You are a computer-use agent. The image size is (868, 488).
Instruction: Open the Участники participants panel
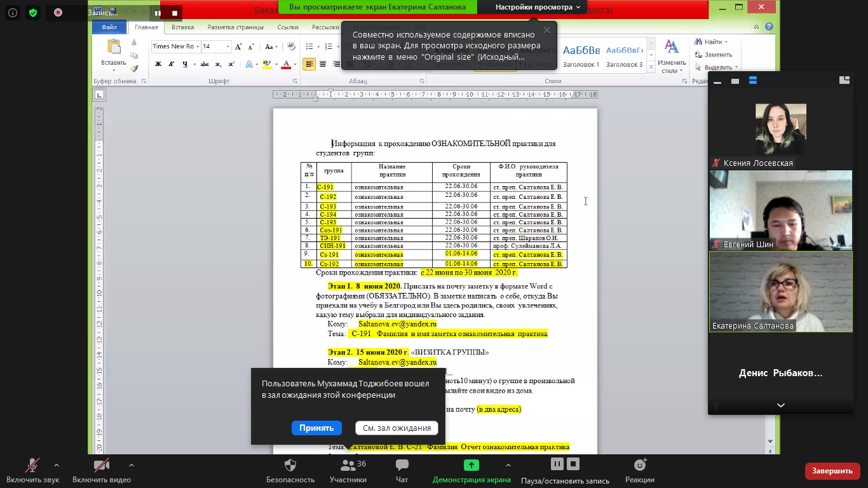[x=348, y=471]
